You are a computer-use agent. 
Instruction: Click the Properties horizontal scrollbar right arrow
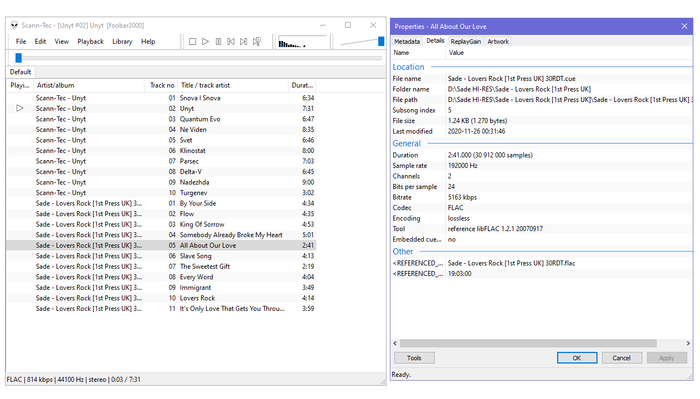[688, 343]
